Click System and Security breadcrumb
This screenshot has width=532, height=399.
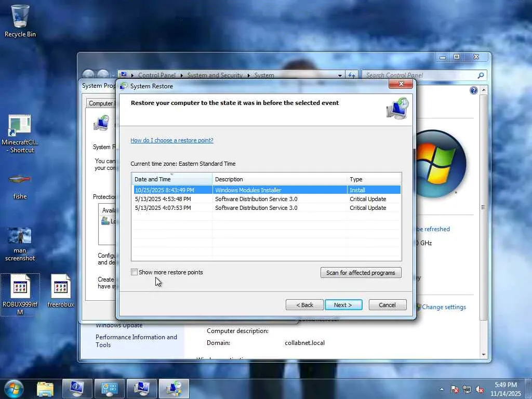[x=215, y=75]
